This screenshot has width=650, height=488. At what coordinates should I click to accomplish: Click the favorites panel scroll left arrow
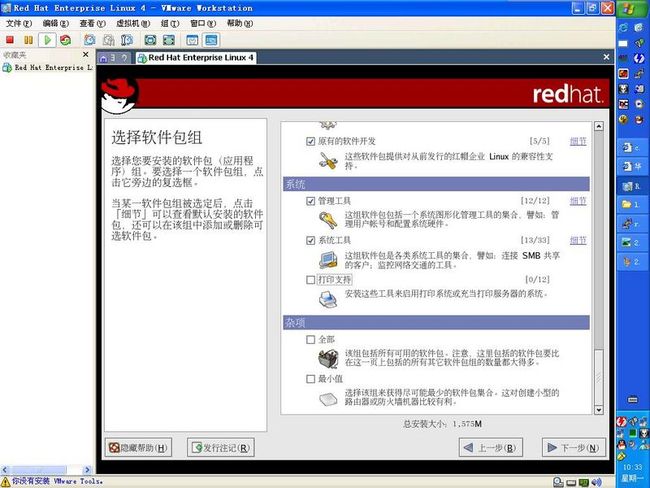pos(5,470)
